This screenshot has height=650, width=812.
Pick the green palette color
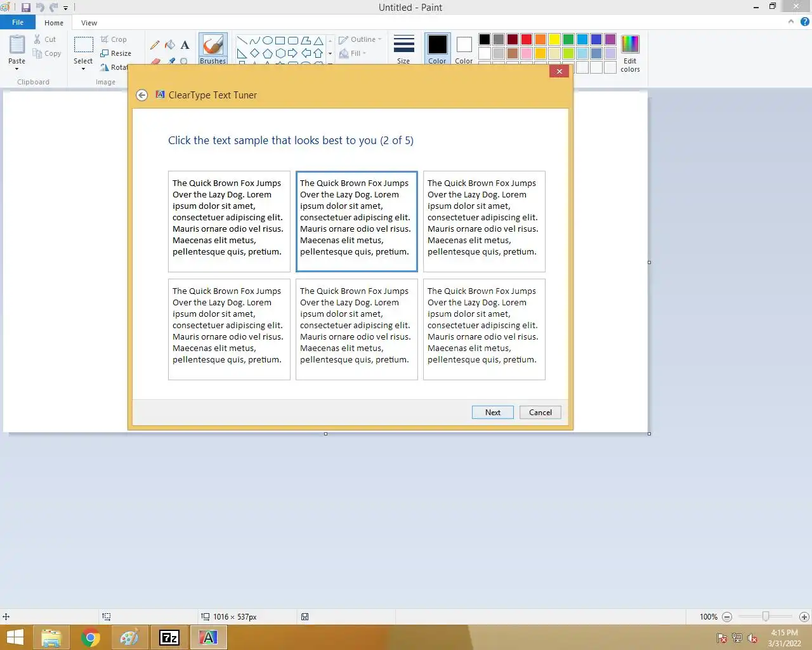tap(568, 39)
